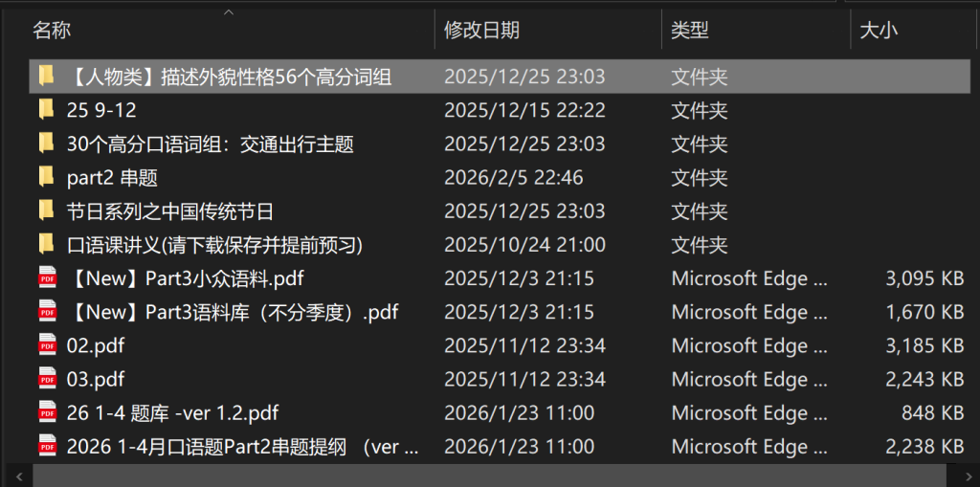Click the horizontal scrollbar track at bottom
This screenshot has width=980, height=487.
[x=479, y=475]
